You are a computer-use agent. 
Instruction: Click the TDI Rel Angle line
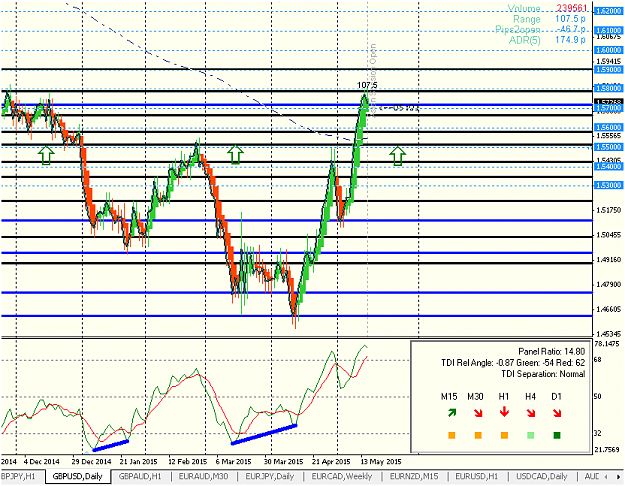513,363
